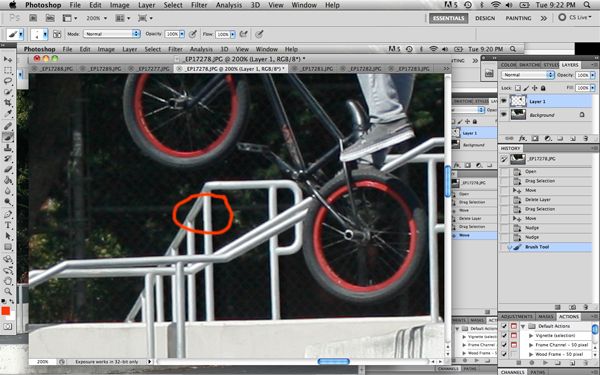Screen dimensions: 600x375
Task: Click the Pen tool icon
Action: (8, 214)
